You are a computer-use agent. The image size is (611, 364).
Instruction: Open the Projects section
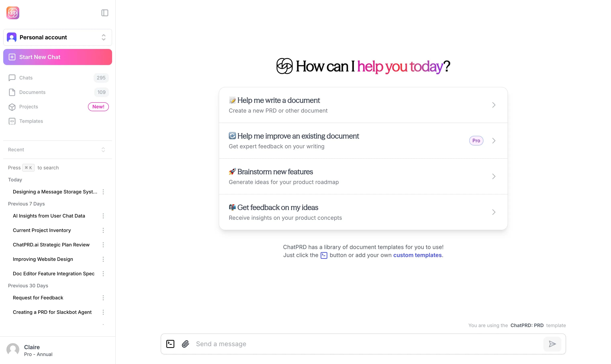29,107
